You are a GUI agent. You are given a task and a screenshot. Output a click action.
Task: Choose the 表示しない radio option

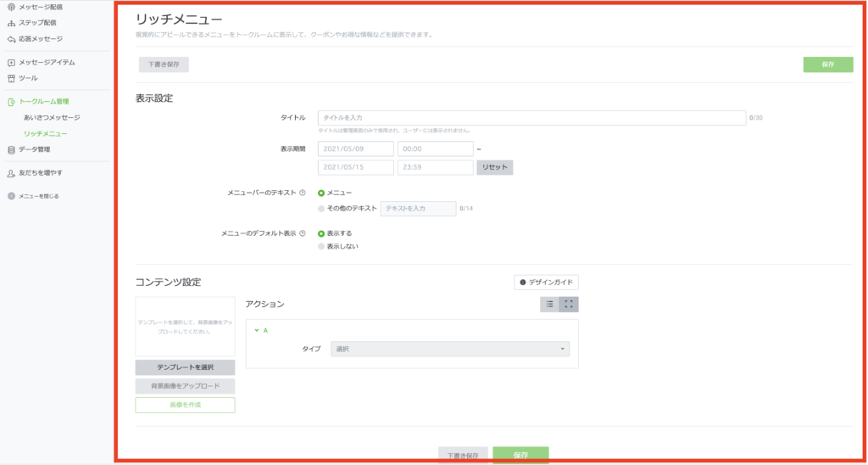(321, 246)
